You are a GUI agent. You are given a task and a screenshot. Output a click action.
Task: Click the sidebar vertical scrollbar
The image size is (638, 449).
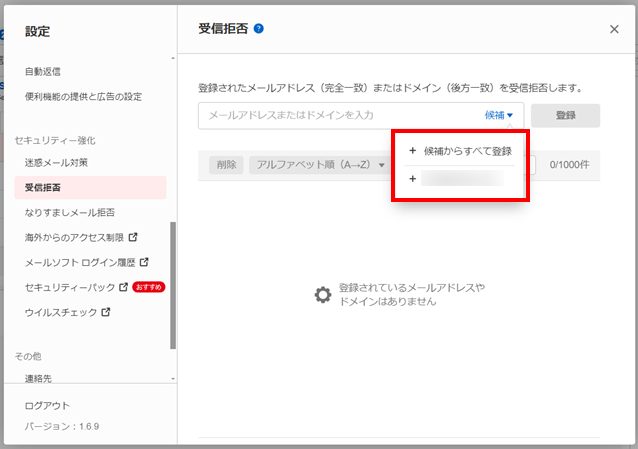[173, 285]
